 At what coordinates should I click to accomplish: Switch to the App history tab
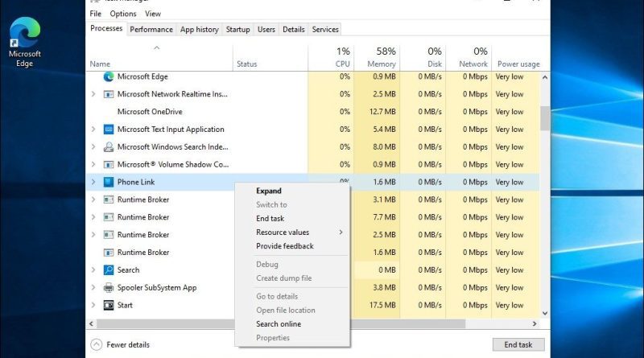(199, 30)
